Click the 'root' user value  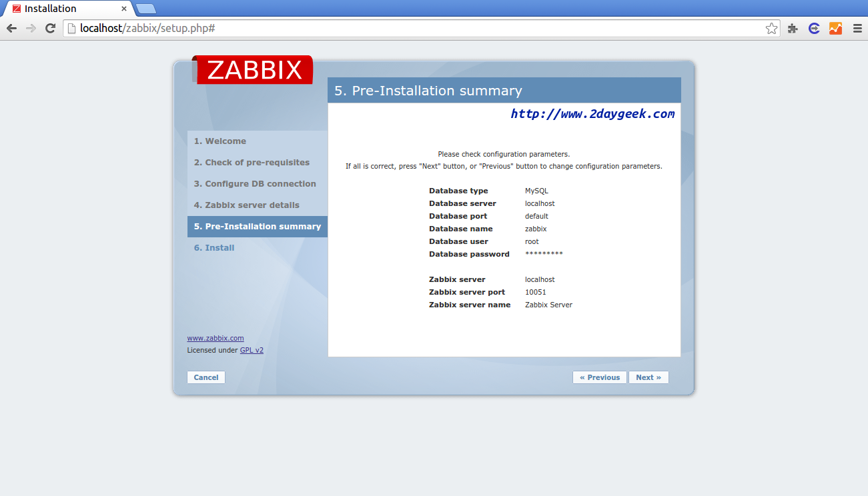[x=532, y=241]
